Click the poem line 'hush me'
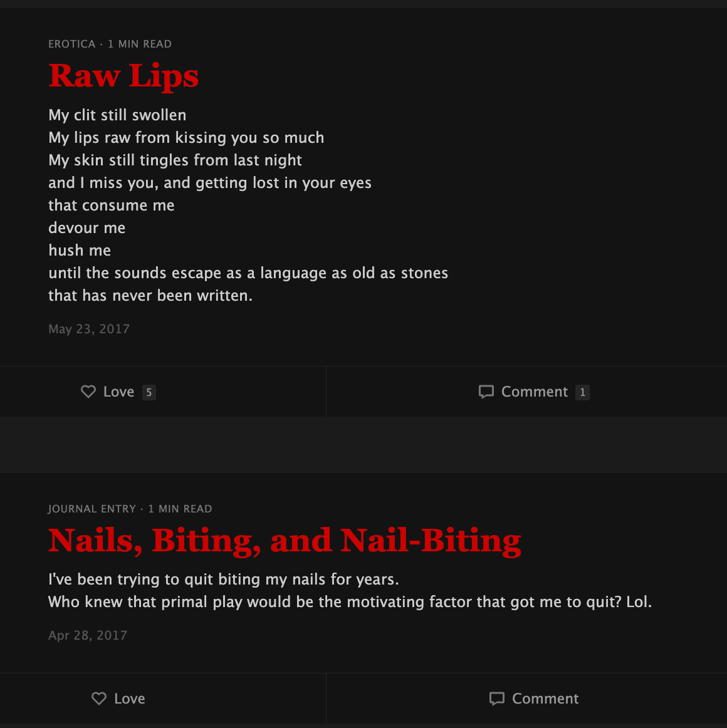 80,251
